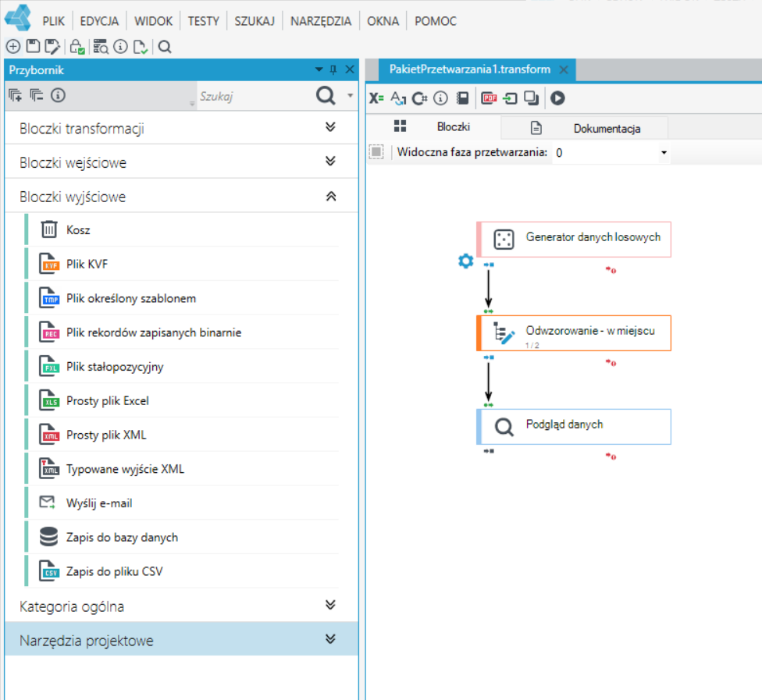The width and height of the screenshot is (762, 700).
Task: Open the PLIK menu
Action: tap(53, 21)
